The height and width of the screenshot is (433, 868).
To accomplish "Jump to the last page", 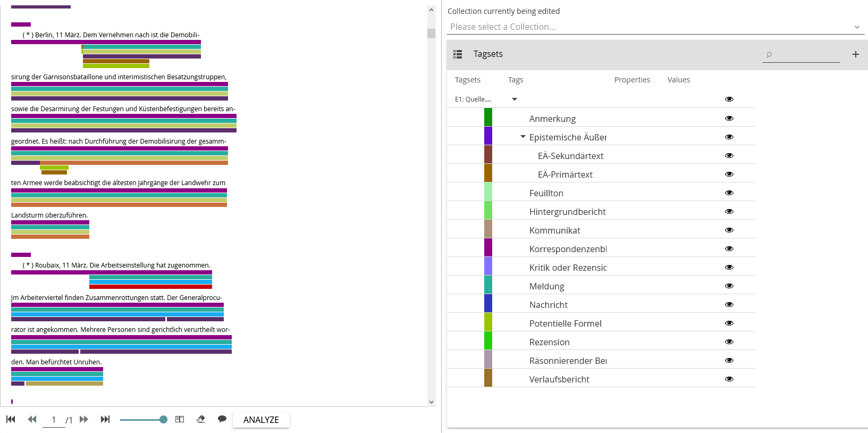I will [105, 419].
